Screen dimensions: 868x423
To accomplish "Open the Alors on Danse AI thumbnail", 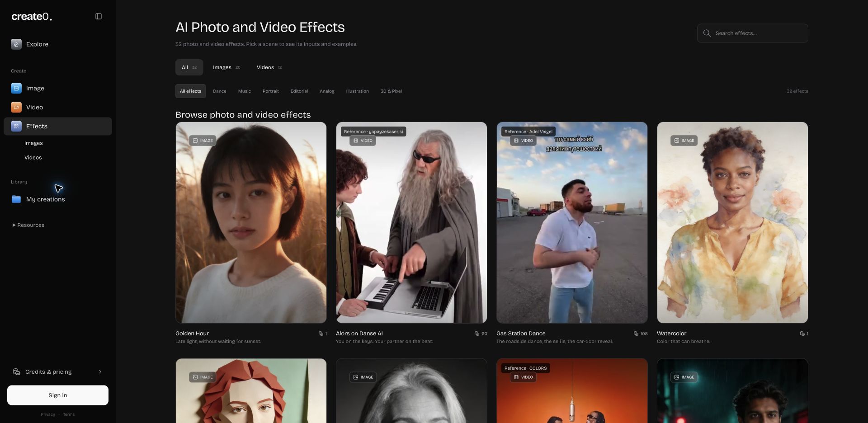I will (x=411, y=222).
